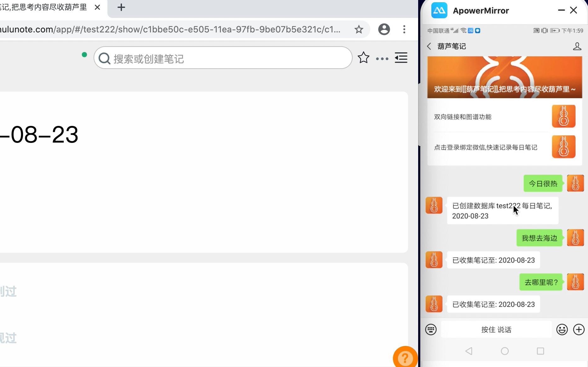Select the 今日很热 message bubble

click(x=543, y=183)
